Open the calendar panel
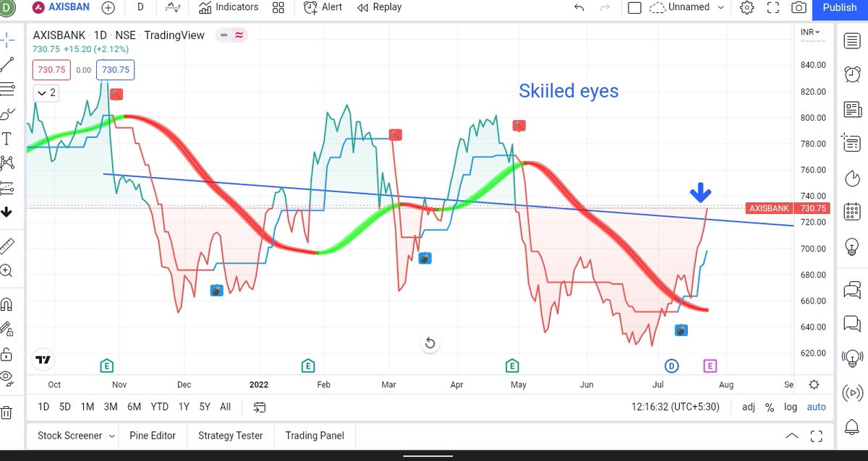868x461 pixels. click(x=852, y=213)
